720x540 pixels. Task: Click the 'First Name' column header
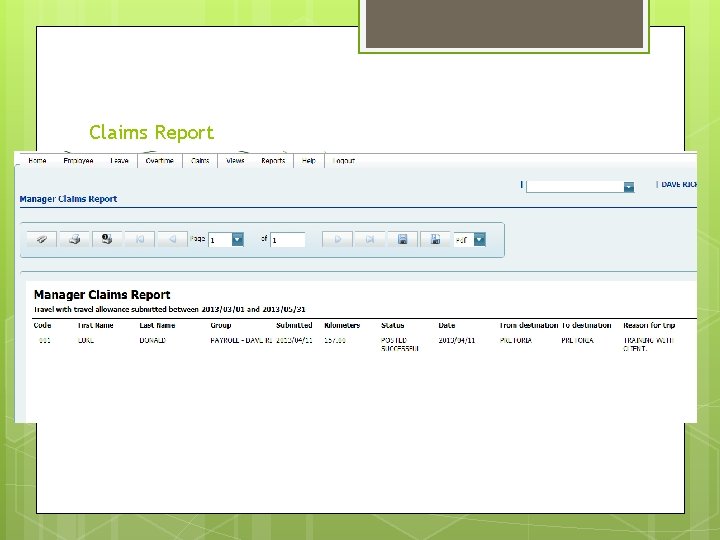[x=96, y=325]
